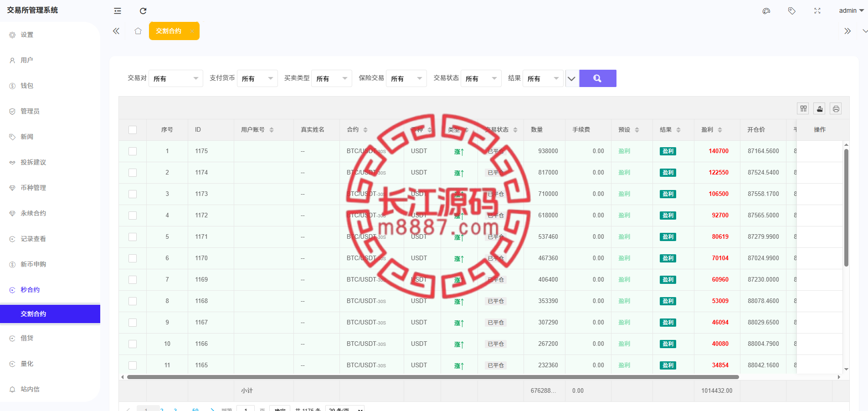Open the 买卖类型 dropdown

(x=332, y=78)
